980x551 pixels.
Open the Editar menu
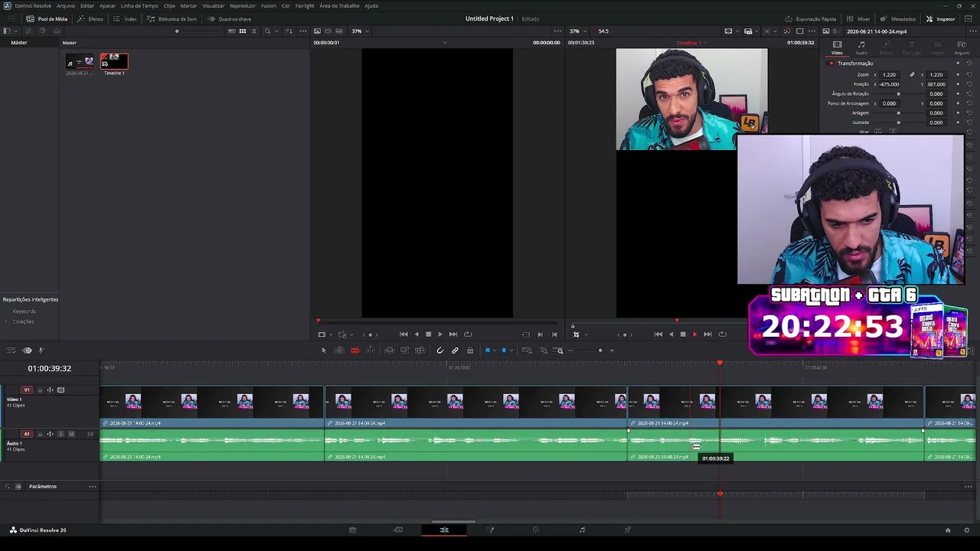pyautogui.click(x=87, y=5)
